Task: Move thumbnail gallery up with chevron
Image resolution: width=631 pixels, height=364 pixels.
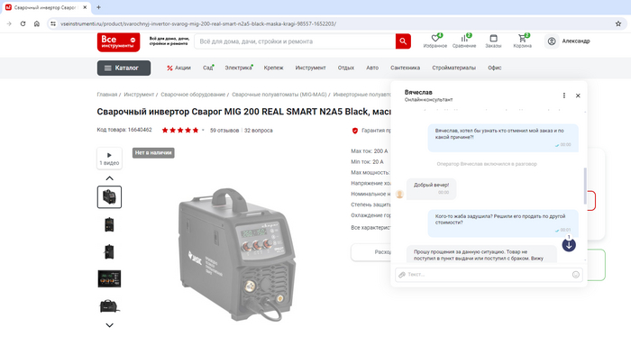Action: point(109,178)
